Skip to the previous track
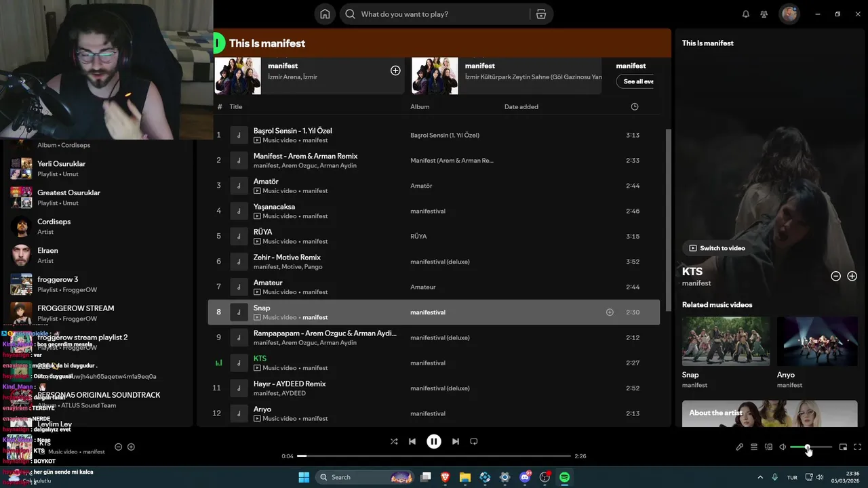Screen dimensions: 868x488 (412, 441)
